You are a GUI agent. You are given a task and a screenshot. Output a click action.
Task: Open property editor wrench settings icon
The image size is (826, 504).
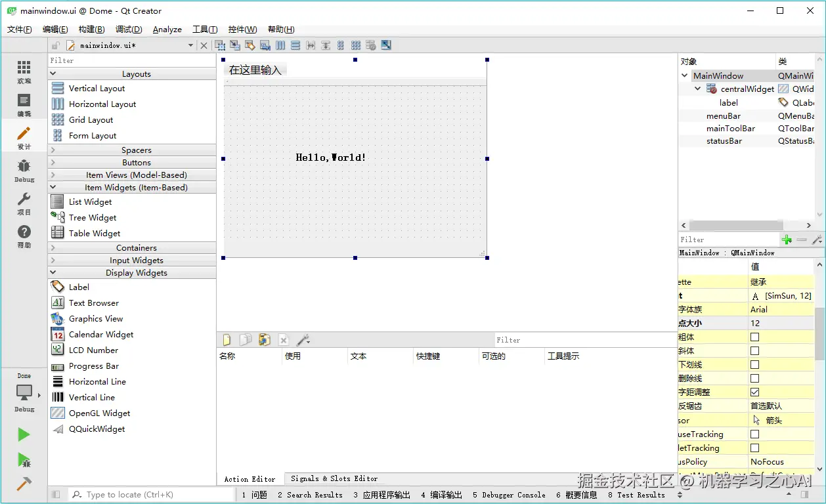(817, 240)
